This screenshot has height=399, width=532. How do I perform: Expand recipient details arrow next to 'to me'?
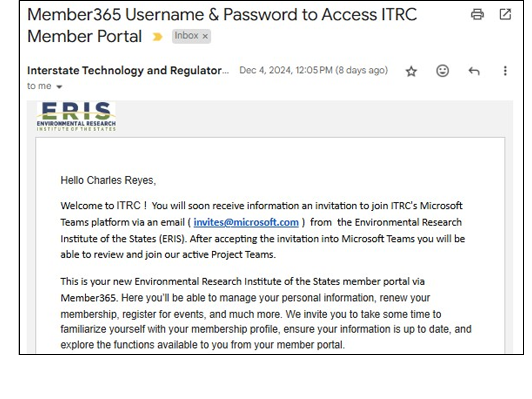coord(59,87)
